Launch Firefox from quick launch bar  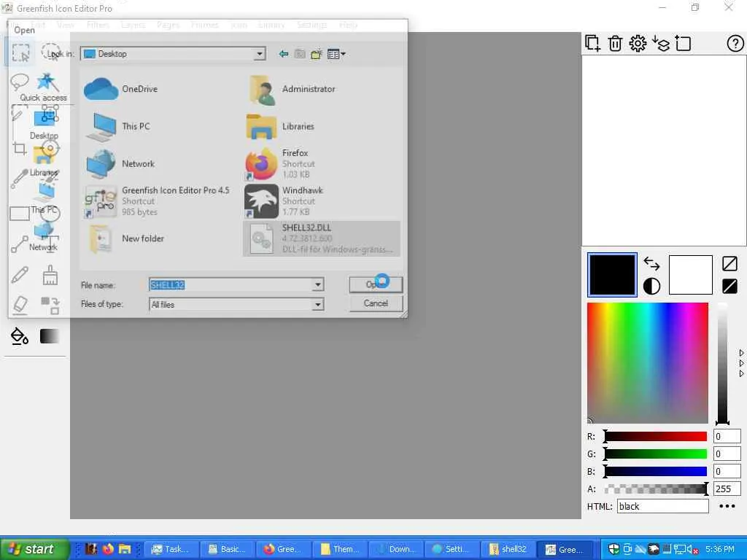(108, 549)
